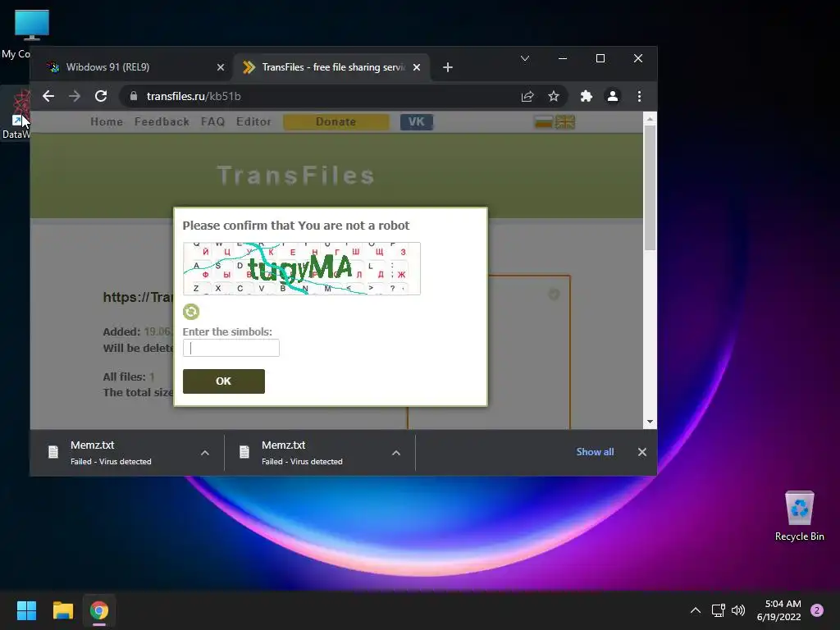
Task: Open Home menu on TransFiles
Action: [x=107, y=121]
